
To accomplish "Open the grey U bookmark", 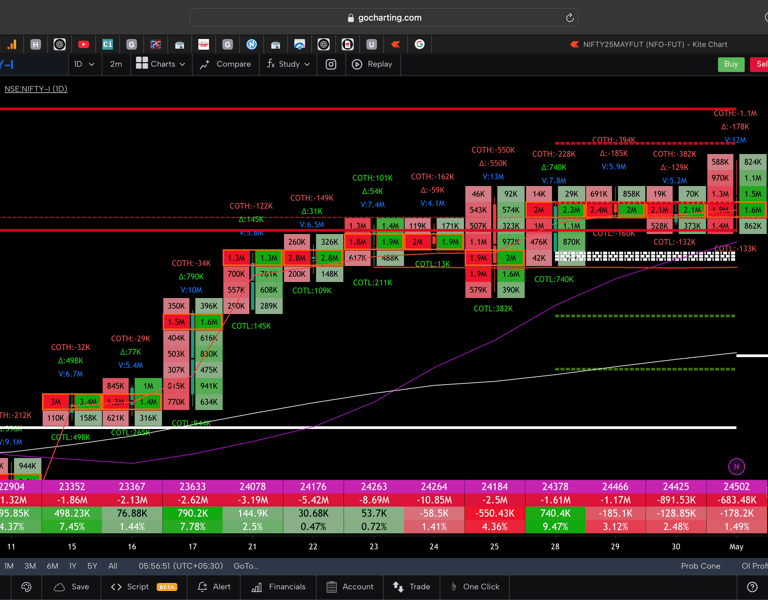I will [x=371, y=45].
